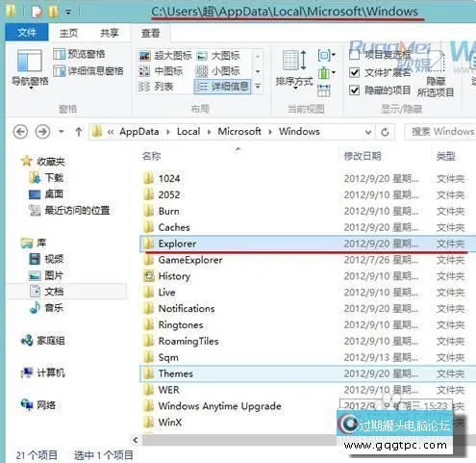Expand the layout gallery more options
Screen dimensions: 476x463
[x=258, y=87]
